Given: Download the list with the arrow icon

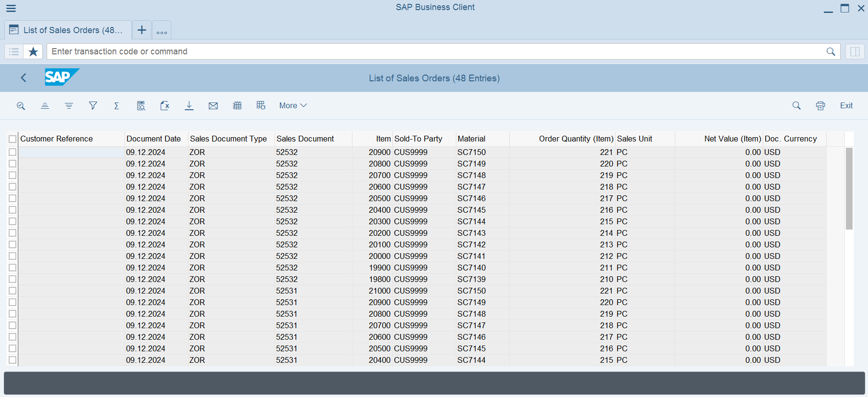Looking at the screenshot, I should pos(189,106).
